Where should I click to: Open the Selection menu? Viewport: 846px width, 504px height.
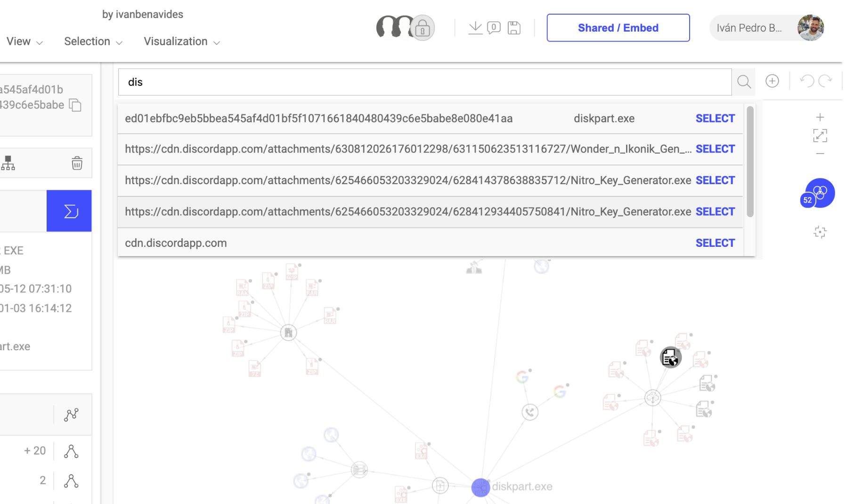point(93,41)
